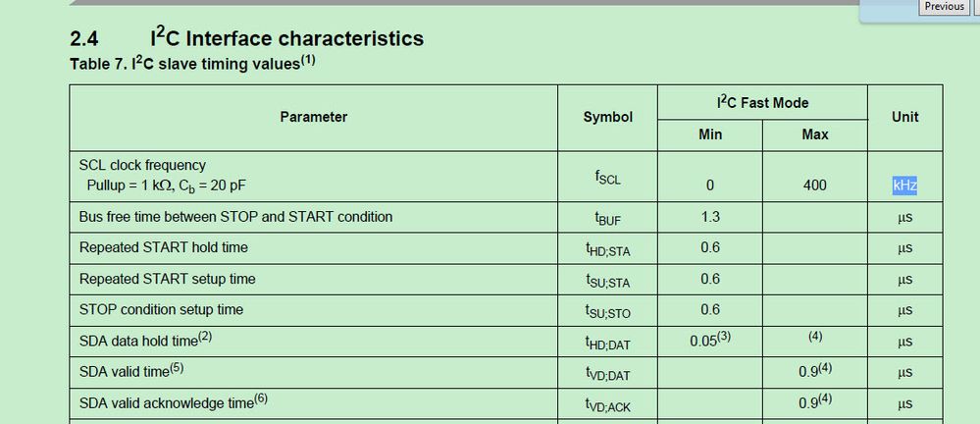The height and width of the screenshot is (424, 980).
Task: Click the Bus free time row text
Action: [x=235, y=217]
